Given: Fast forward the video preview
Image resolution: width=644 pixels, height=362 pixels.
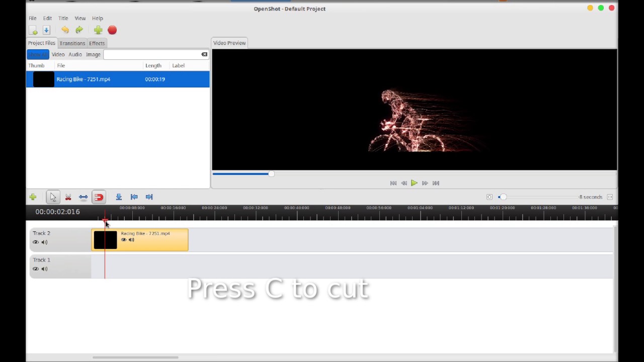Looking at the screenshot, I should 425,183.
